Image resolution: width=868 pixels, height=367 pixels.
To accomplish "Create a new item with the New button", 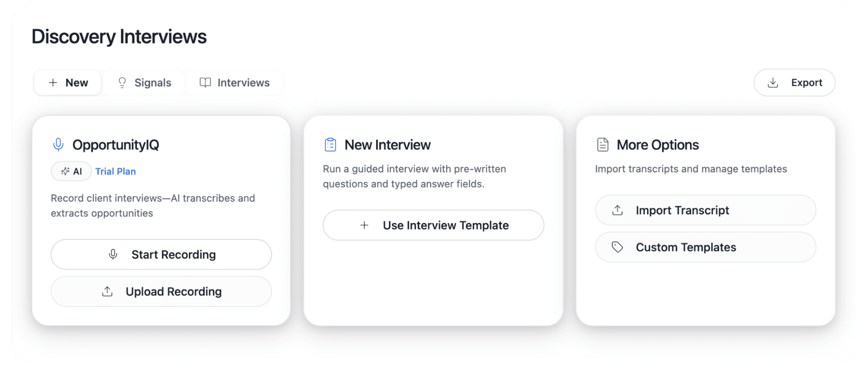I will (x=67, y=82).
